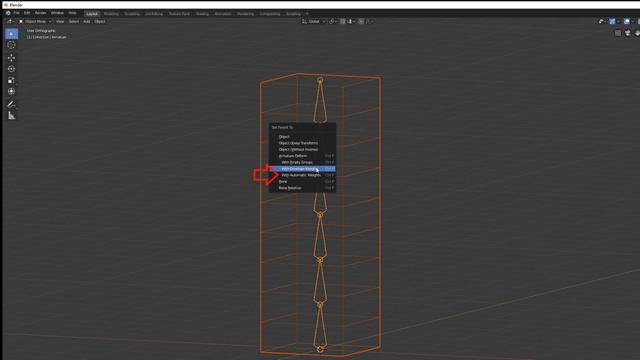Select the Move tool

click(x=11, y=58)
